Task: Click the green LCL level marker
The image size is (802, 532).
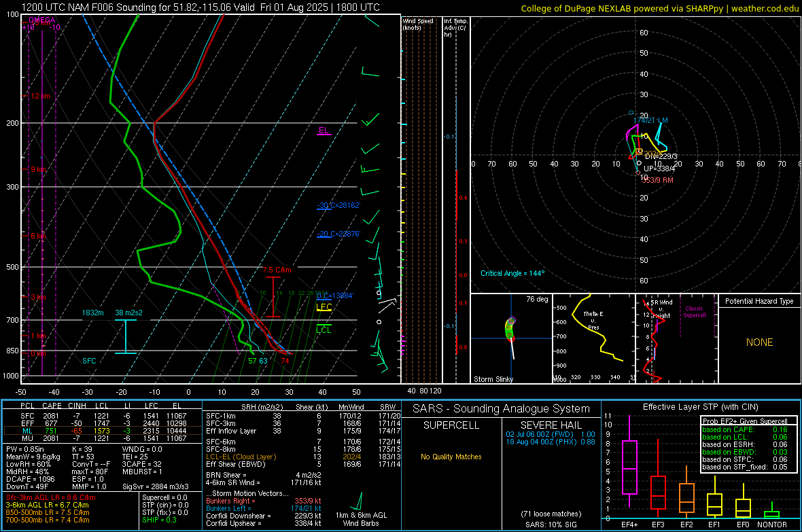Action: click(324, 330)
